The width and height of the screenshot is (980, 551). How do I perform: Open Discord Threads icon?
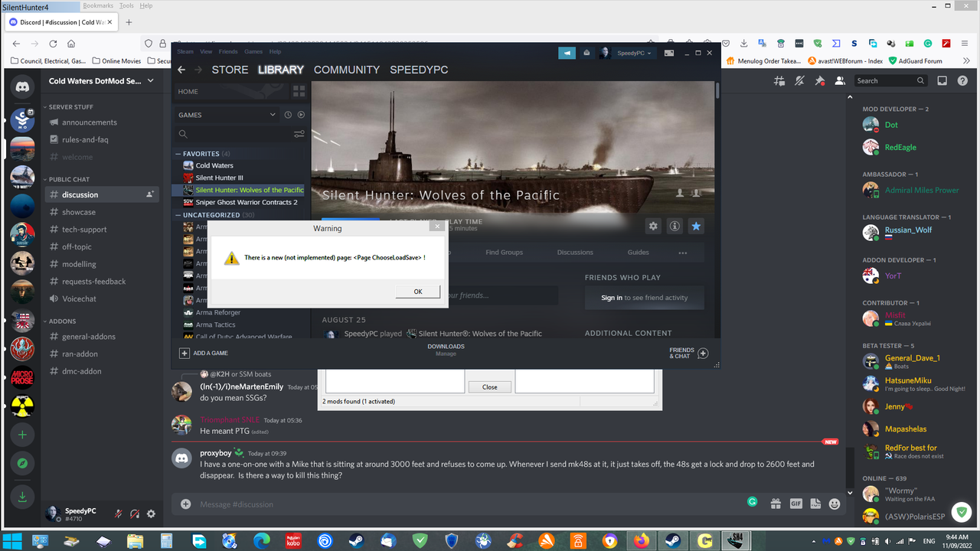779,80
